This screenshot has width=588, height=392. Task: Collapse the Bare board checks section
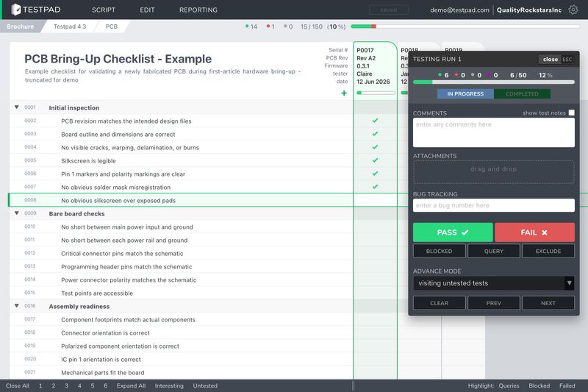(x=16, y=213)
